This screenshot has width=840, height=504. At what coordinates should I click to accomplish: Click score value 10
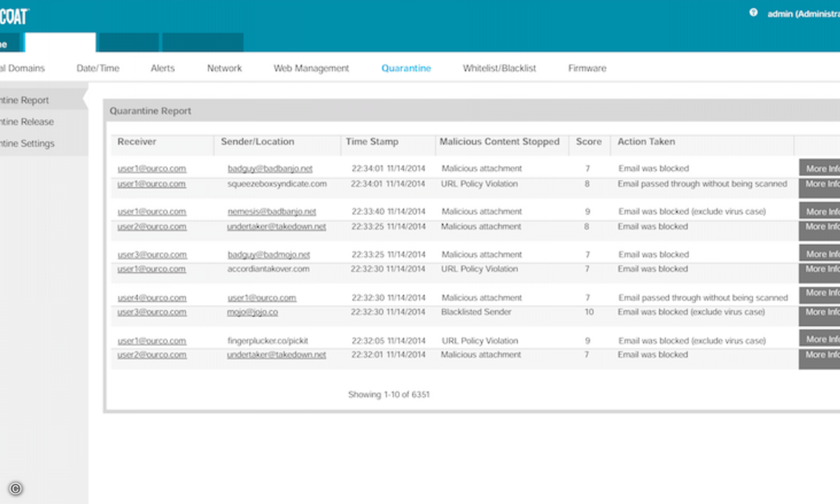click(589, 312)
